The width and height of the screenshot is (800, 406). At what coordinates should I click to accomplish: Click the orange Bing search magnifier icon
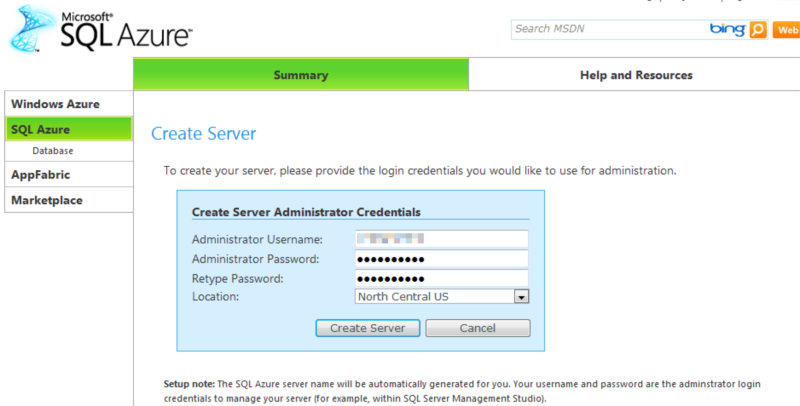(758, 29)
